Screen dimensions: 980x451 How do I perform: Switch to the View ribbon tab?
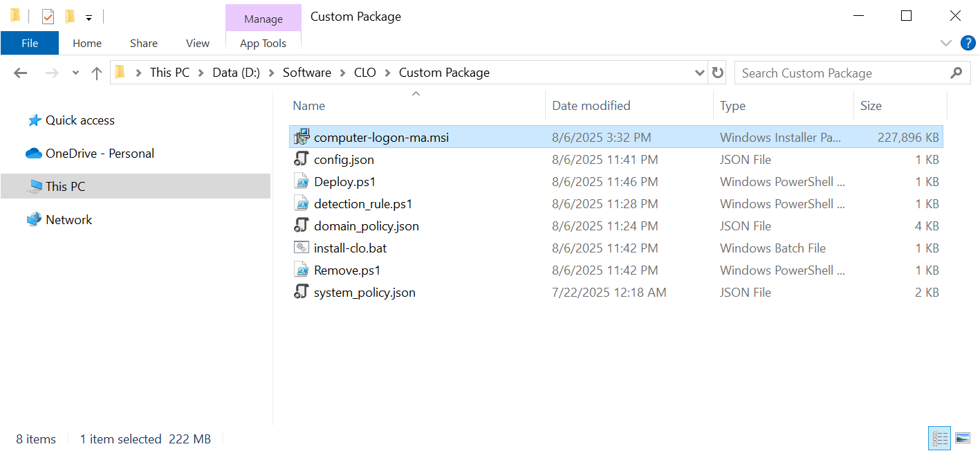click(197, 43)
